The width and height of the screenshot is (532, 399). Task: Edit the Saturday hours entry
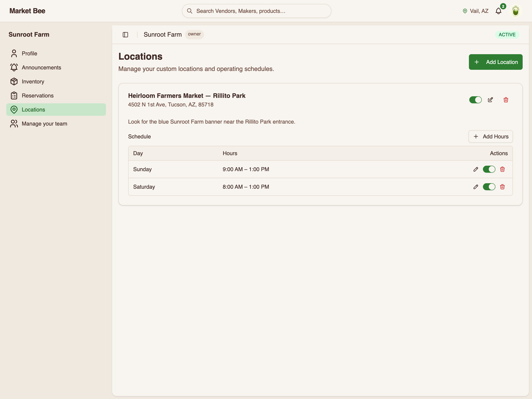click(x=476, y=187)
